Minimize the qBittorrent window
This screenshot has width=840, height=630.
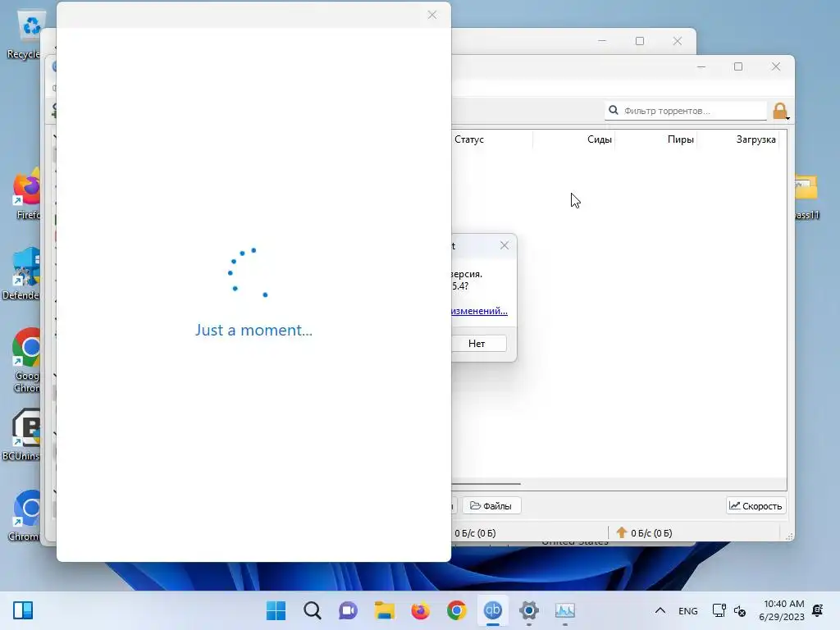point(701,66)
